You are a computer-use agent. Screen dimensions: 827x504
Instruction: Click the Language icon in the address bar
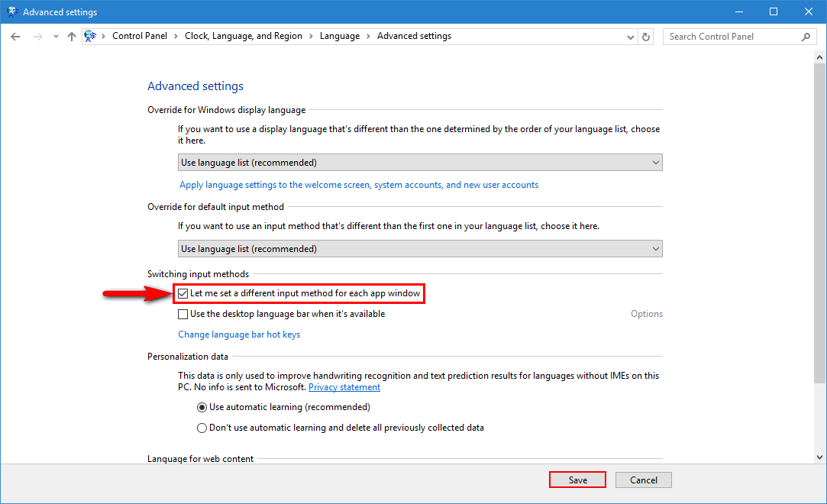89,36
